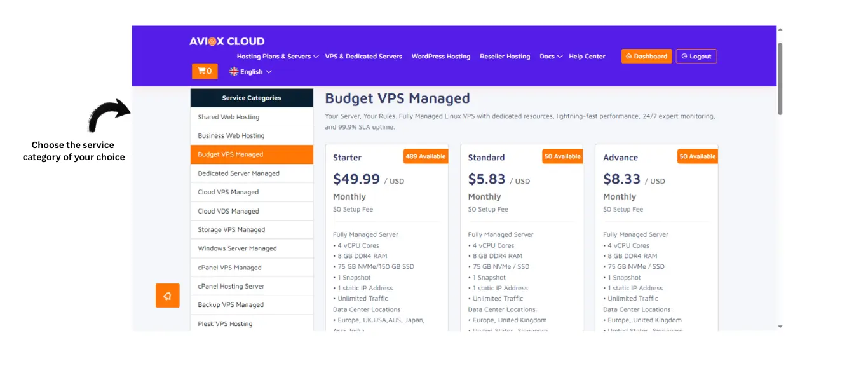Go to WordPress Hosting page
This screenshot has width=868, height=387.
(x=440, y=57)
